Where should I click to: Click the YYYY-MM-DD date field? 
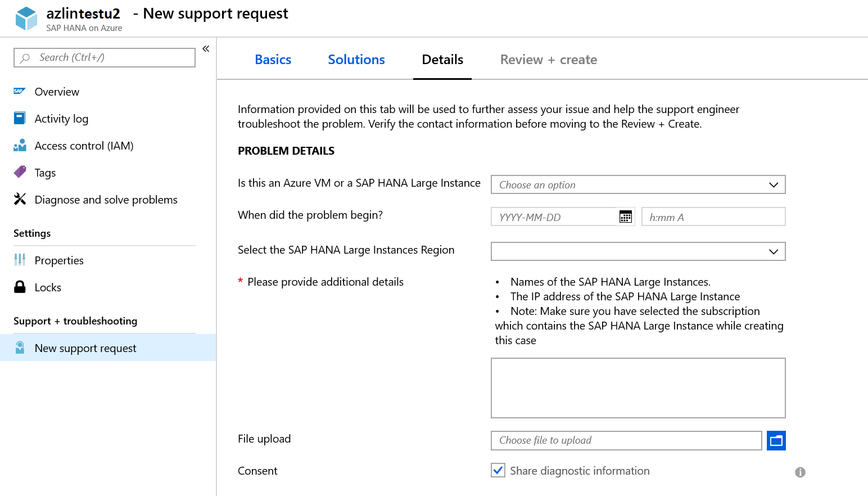[563, 217]
